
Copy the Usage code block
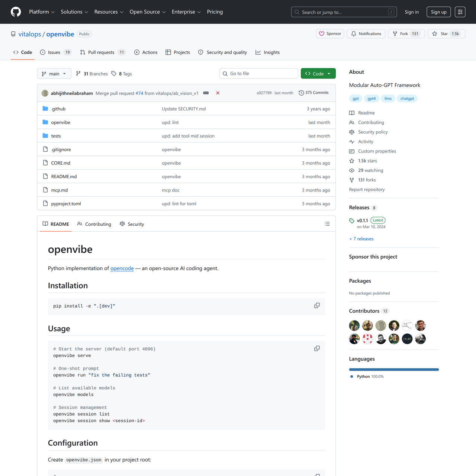tap(317, 348)
